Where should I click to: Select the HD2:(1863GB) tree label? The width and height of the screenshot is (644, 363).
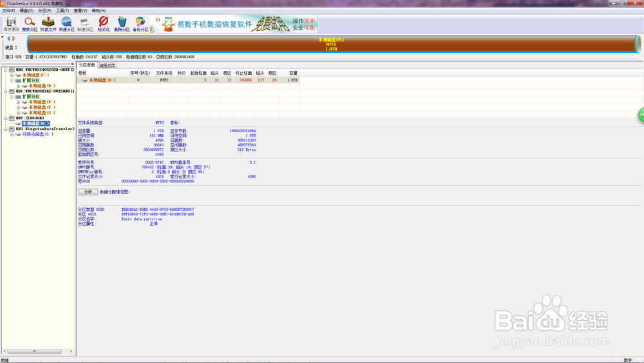(x=30, y=118)
